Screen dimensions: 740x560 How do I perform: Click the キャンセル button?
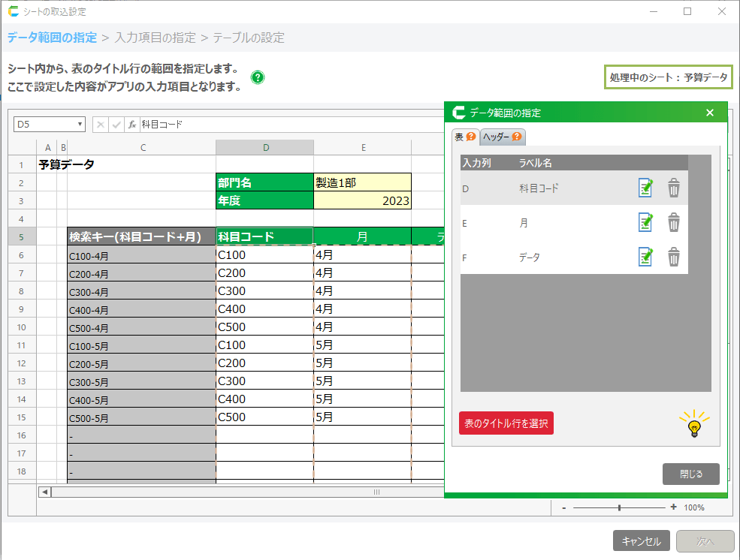(641, 541)
